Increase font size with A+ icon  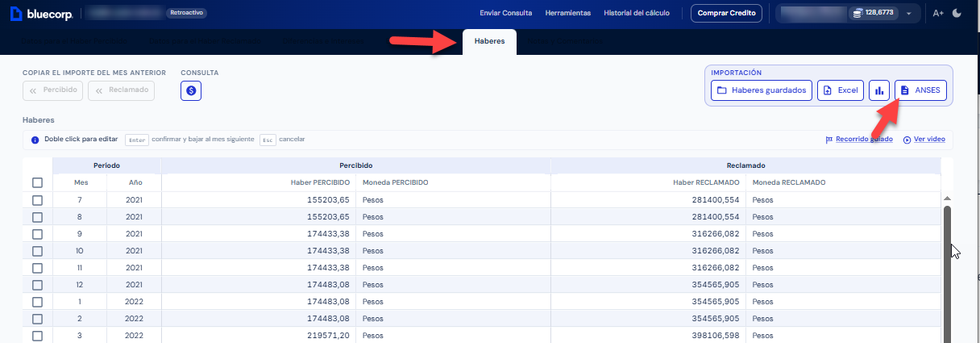[x=938, y=13]
